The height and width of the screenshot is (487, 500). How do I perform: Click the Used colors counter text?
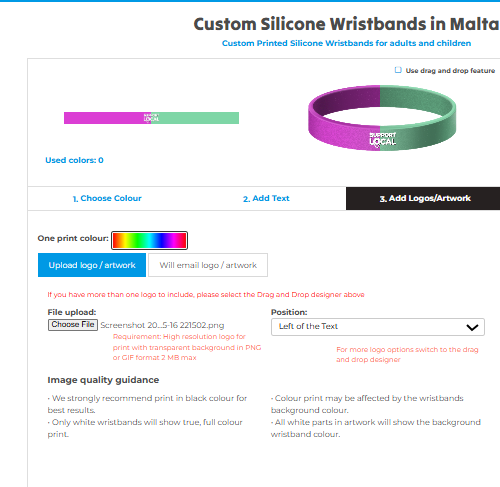tap(74, 160)
